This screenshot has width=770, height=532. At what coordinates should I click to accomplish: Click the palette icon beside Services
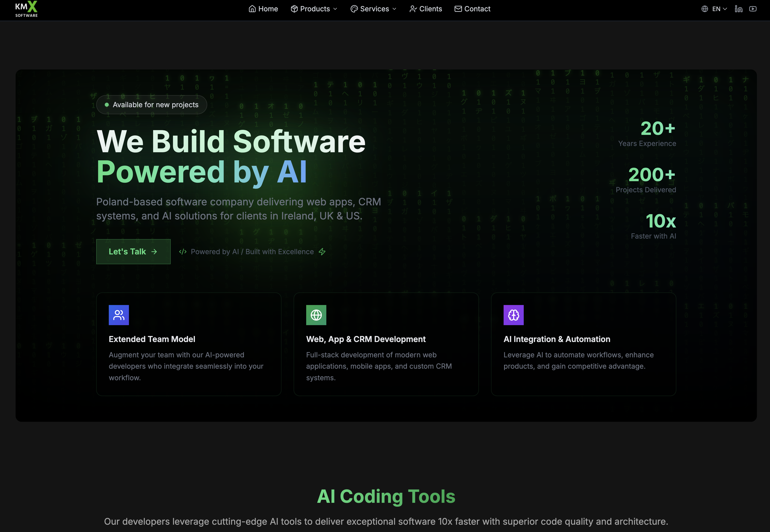coord(354,9)
